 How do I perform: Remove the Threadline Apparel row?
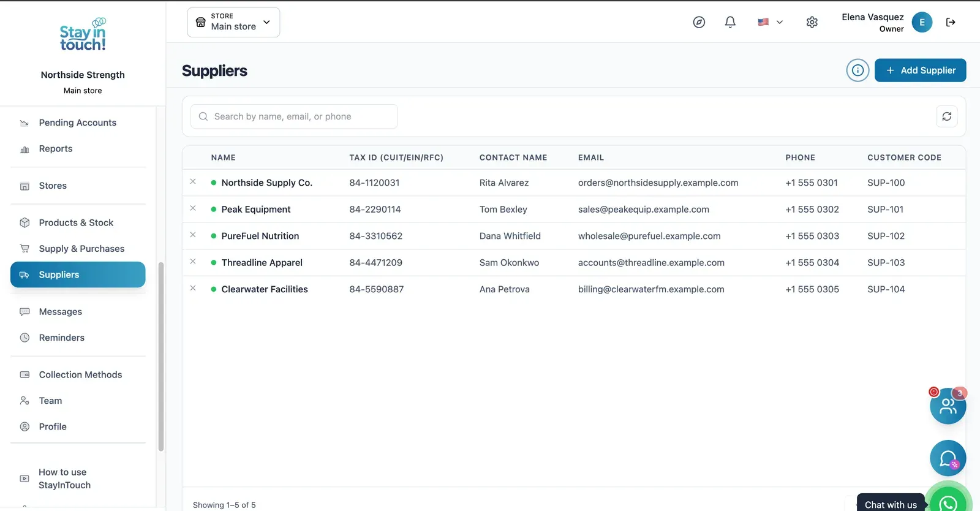(193, 262)
